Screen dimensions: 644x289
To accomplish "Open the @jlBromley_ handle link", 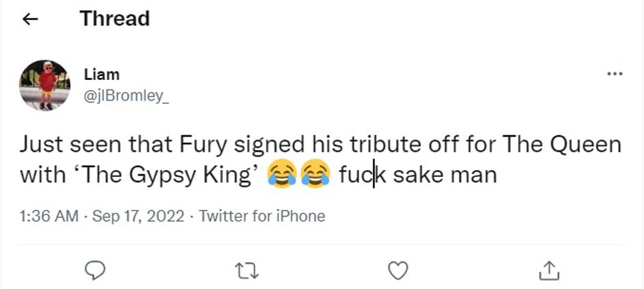I will 126,96.
